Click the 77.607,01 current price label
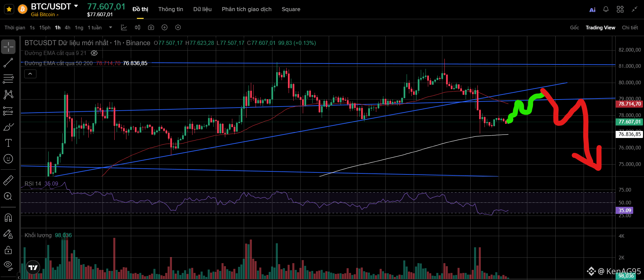Viewport: 644px width, 280px height. click(x=629, y=122)
